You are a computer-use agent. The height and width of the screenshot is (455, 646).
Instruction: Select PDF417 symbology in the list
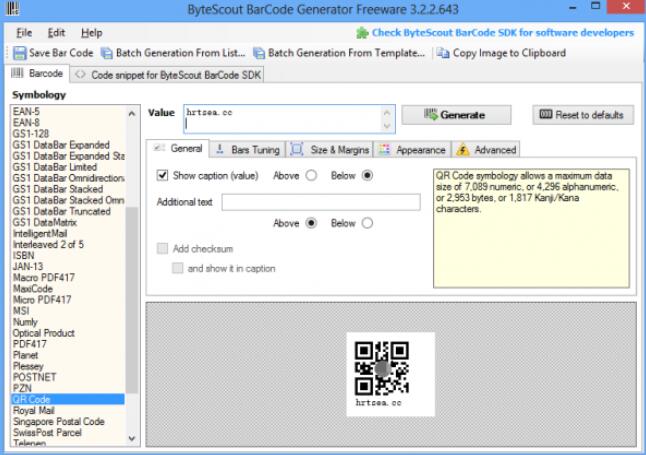click(x=30, y=344)
